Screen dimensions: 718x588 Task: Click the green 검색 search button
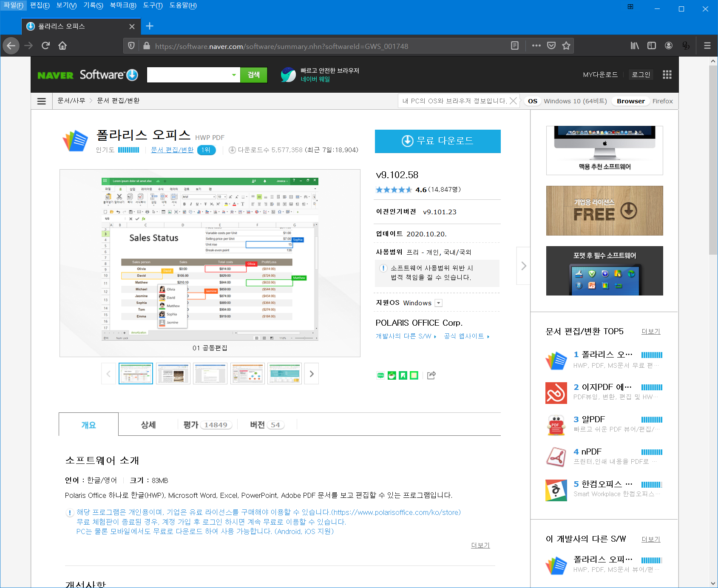click(x=254, y=75)
